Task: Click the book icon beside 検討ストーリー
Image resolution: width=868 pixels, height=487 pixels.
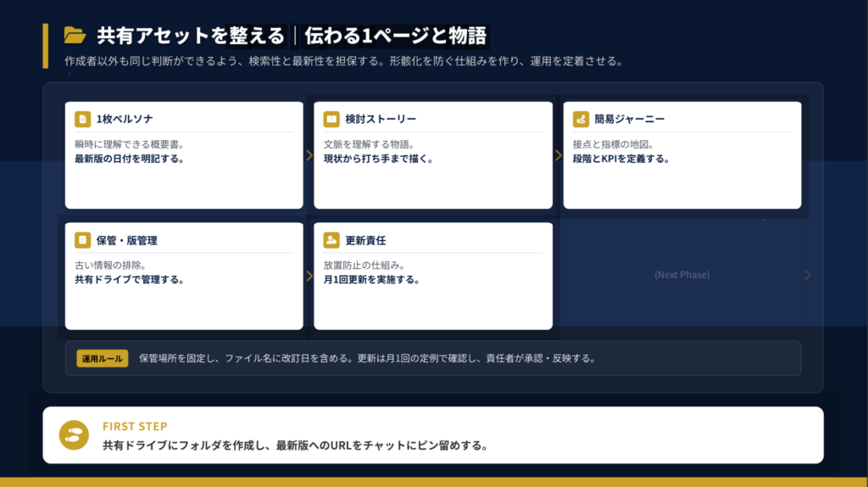Action: pyautogui.click(x=331, y=119)
